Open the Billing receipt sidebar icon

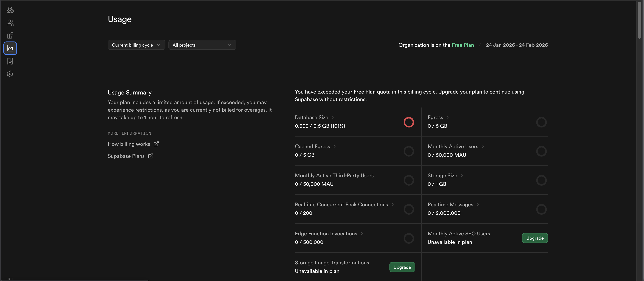tap(10, 61)
